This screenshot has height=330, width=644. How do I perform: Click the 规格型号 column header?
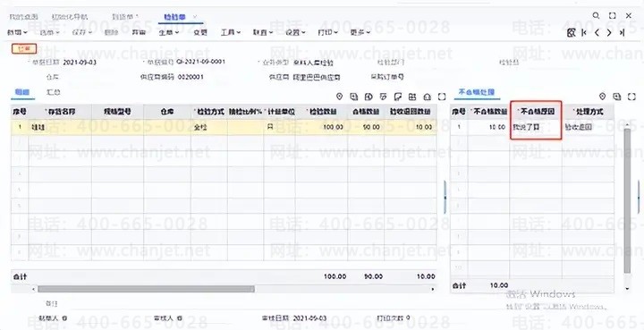pyautogui.click(x=117, y=112)
